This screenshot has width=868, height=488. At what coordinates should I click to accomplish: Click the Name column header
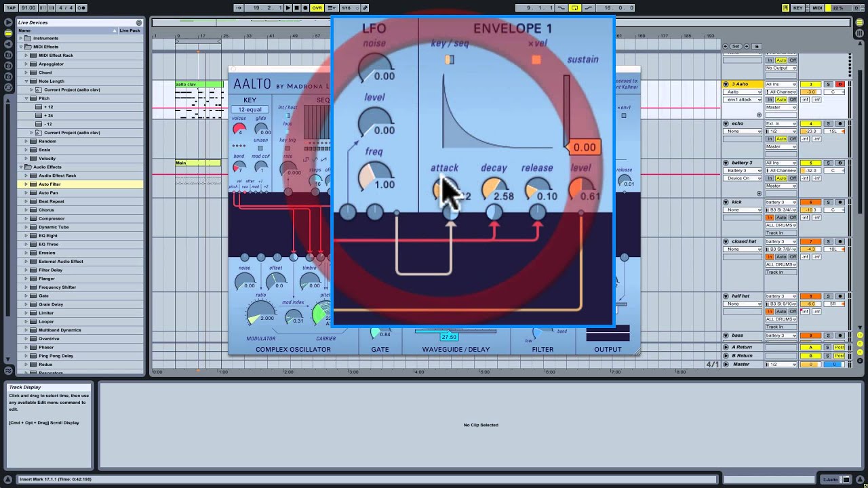[66, 30]
